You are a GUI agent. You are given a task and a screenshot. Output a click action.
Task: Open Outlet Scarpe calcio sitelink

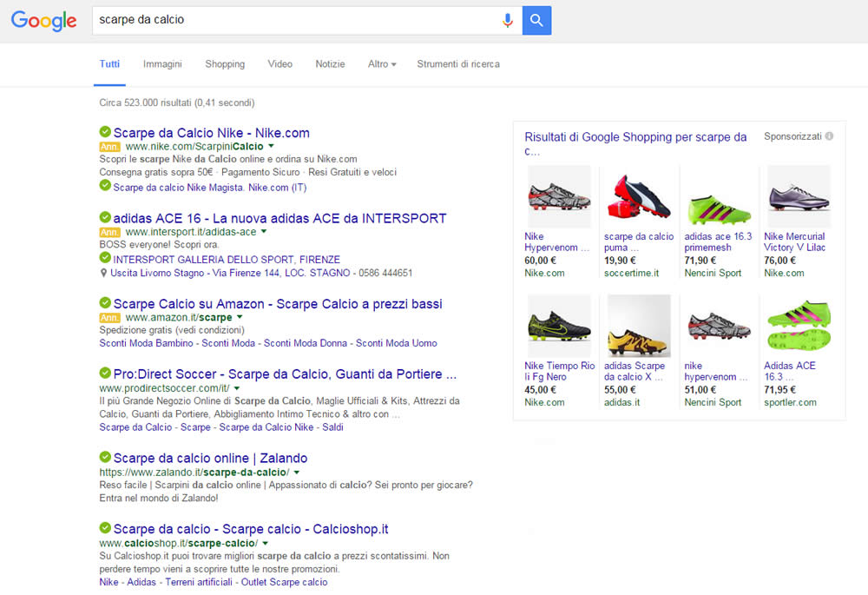(284, 582)
